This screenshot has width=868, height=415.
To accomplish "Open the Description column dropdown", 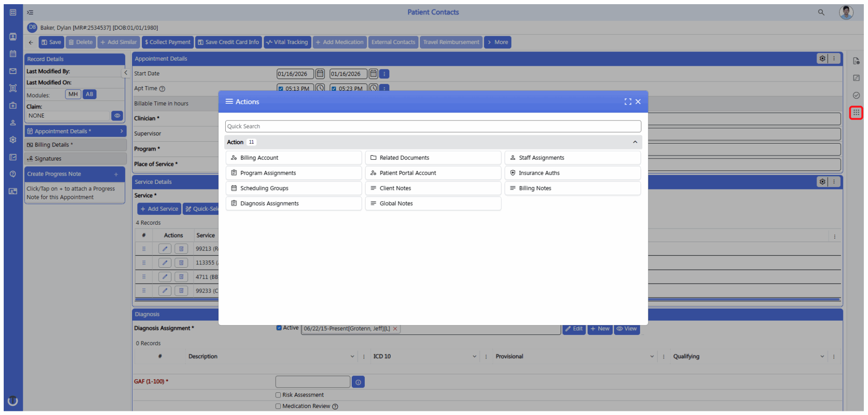I will point(352,357).
